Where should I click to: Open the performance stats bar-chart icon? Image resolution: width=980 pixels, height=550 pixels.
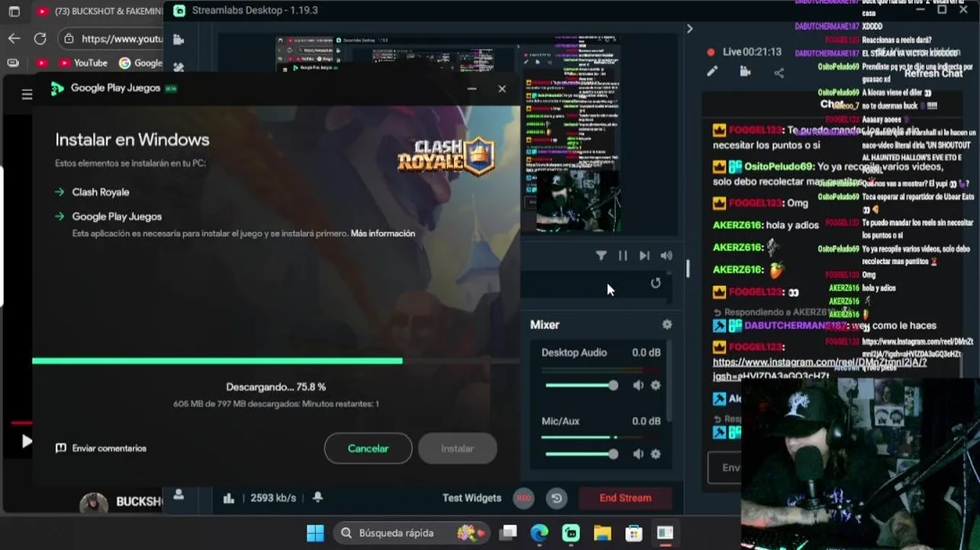[x=228, y=498]
